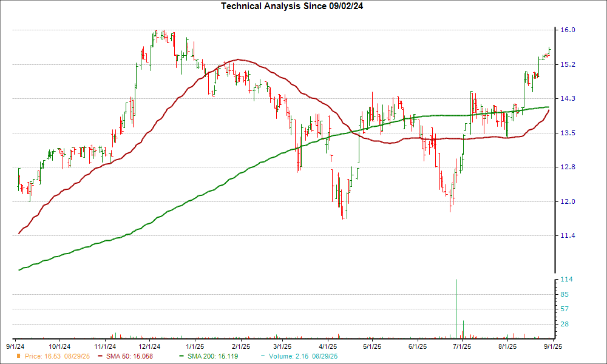Click the 12.8 price axis label
This screenshot has height=364, width=607.
pos(568,167)
